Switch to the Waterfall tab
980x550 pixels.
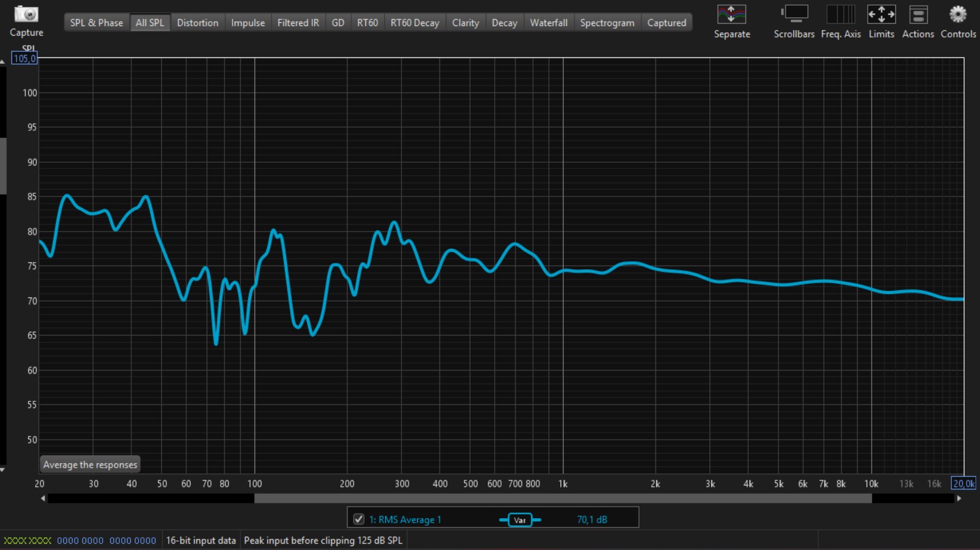(548, 23)
